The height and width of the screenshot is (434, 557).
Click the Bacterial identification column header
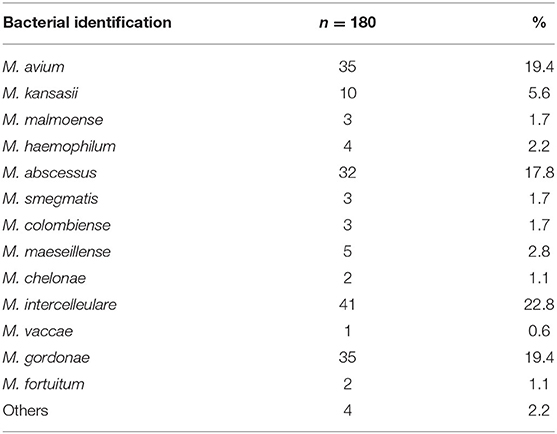coord(87,23)
